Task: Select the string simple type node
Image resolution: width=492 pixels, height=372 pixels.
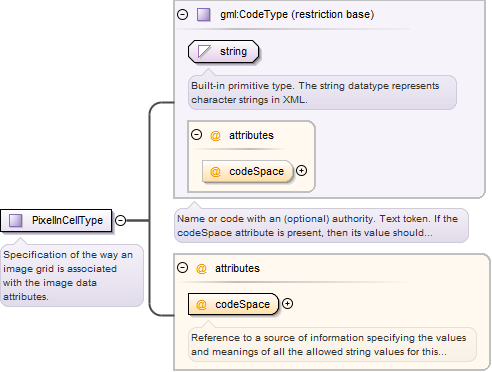Action: pos(223,52)
